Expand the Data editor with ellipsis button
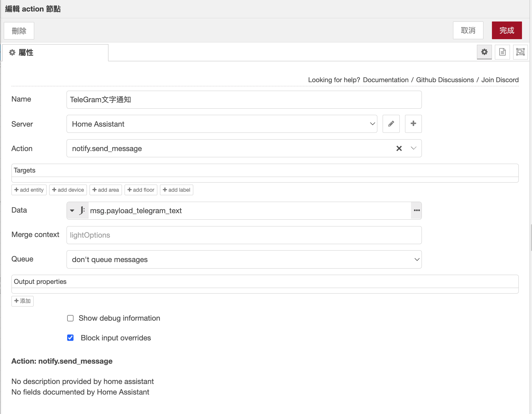This screenshot has width=532, height=414. [417, 211]
